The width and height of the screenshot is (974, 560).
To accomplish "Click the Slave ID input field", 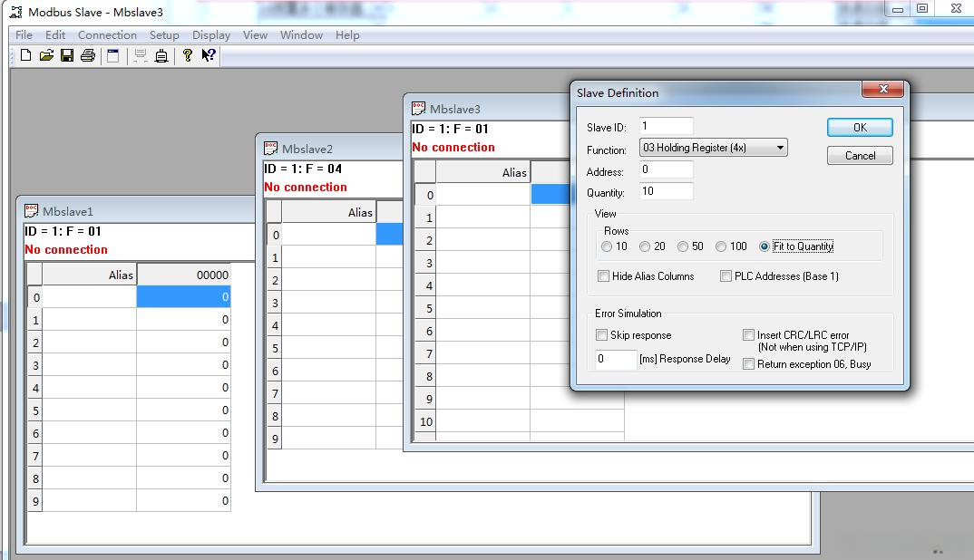I will click(666, 126).
